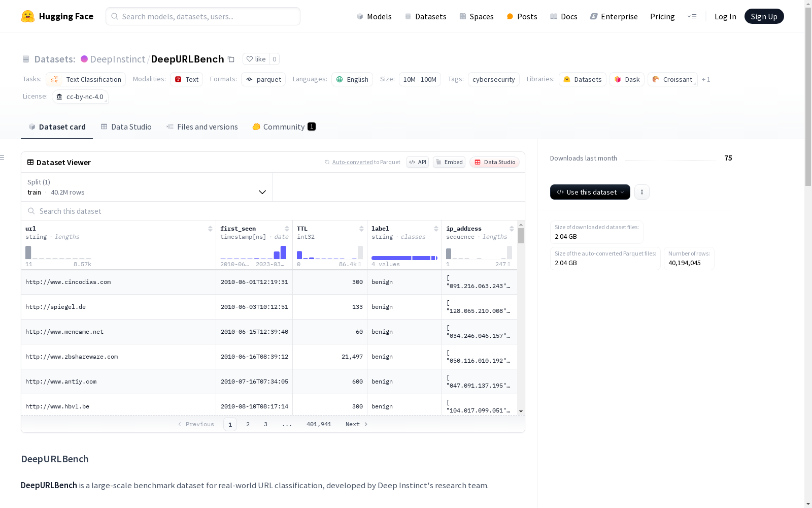Click the 10M - 100M size tag

coord(420,79)
